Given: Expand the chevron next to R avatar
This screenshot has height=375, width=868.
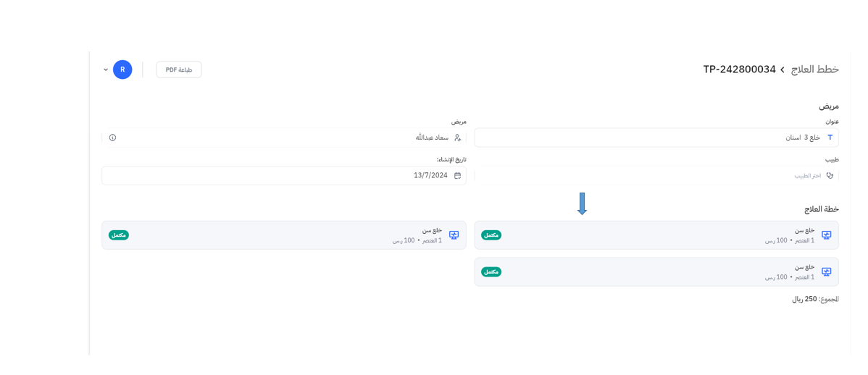Looking at the screenshot, I should point(106,70).
